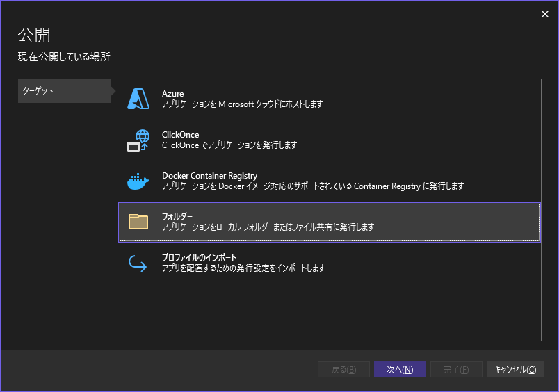This screenshot has width=559, height=392.
Task: Go forward with 次へ(N) button
Action: (x=400, y=370)
